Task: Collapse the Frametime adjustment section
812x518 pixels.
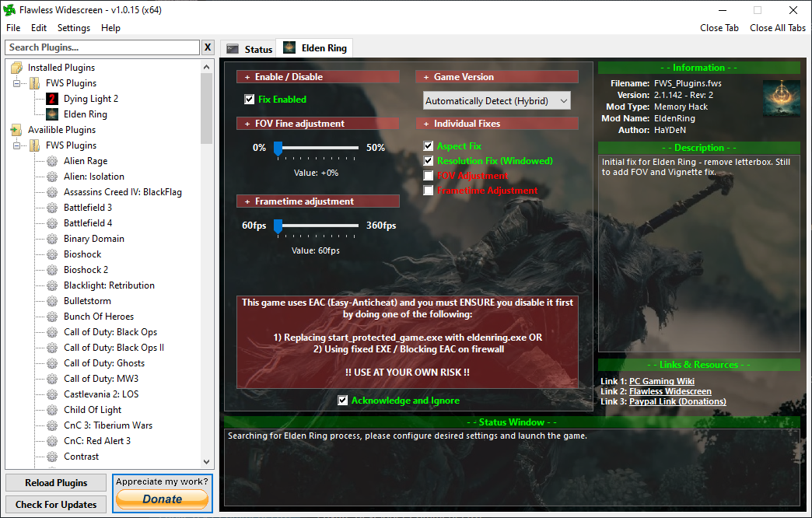Action: 318,201
